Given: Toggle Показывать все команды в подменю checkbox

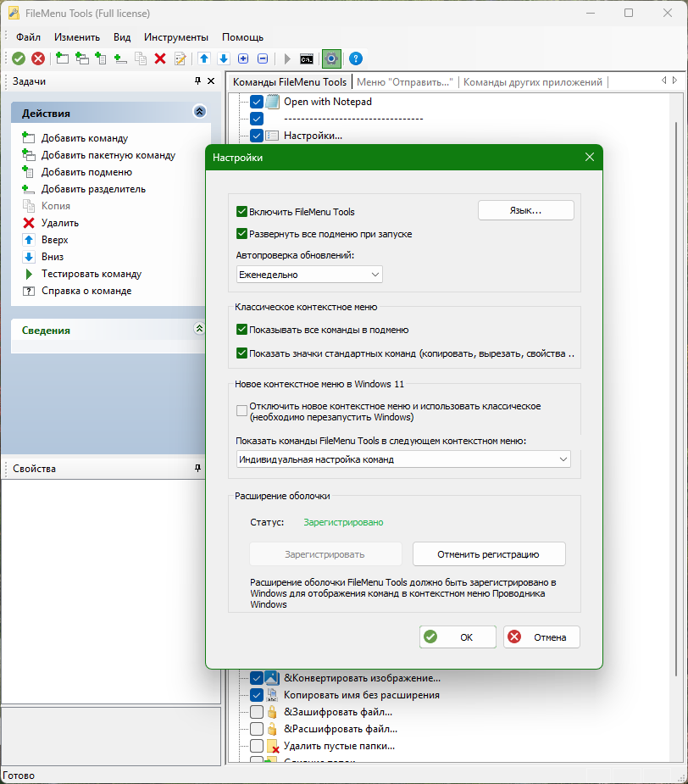Looking at the screenshot, I should point(241,330).
